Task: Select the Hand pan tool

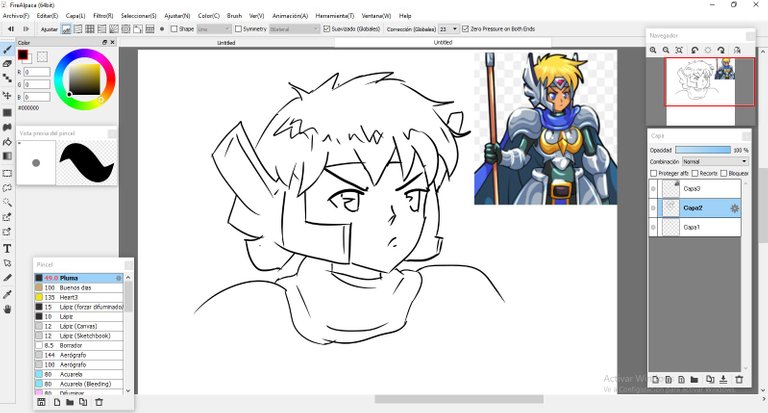Action: tap(8, 309)
